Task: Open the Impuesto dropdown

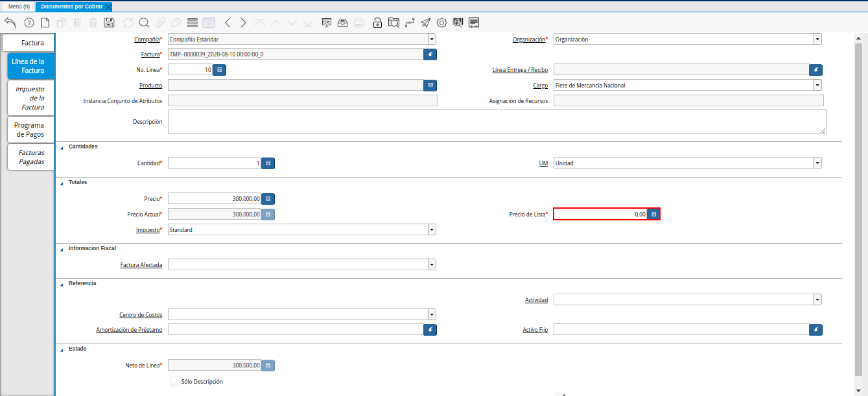Action: click(431, 230)
